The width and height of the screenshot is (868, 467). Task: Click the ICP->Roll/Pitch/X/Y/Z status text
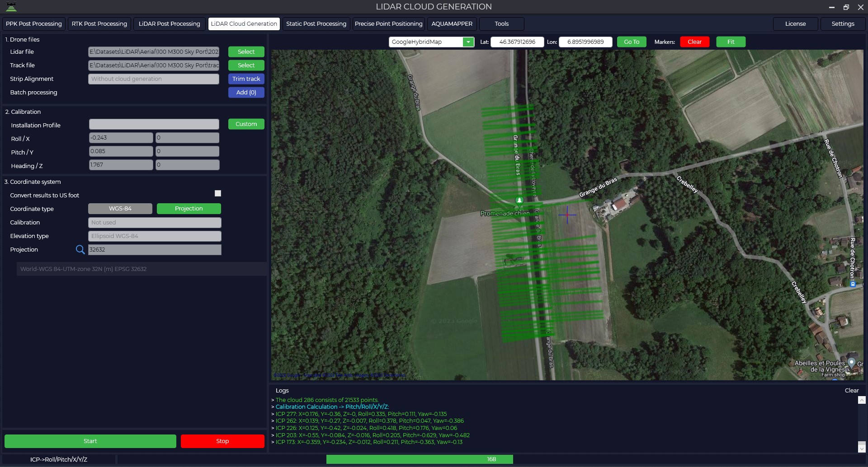[59, 459]
